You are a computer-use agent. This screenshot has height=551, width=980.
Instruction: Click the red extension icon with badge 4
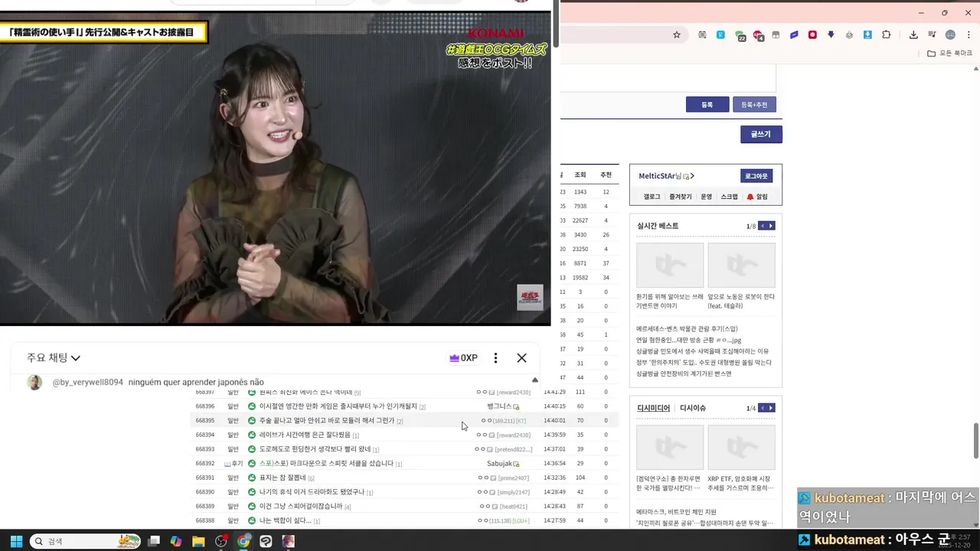point(758,35)
